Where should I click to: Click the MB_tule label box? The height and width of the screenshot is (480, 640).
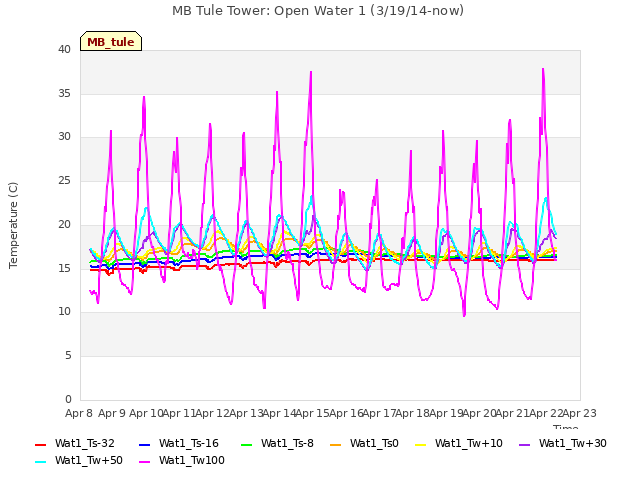(x=111, y=41)
